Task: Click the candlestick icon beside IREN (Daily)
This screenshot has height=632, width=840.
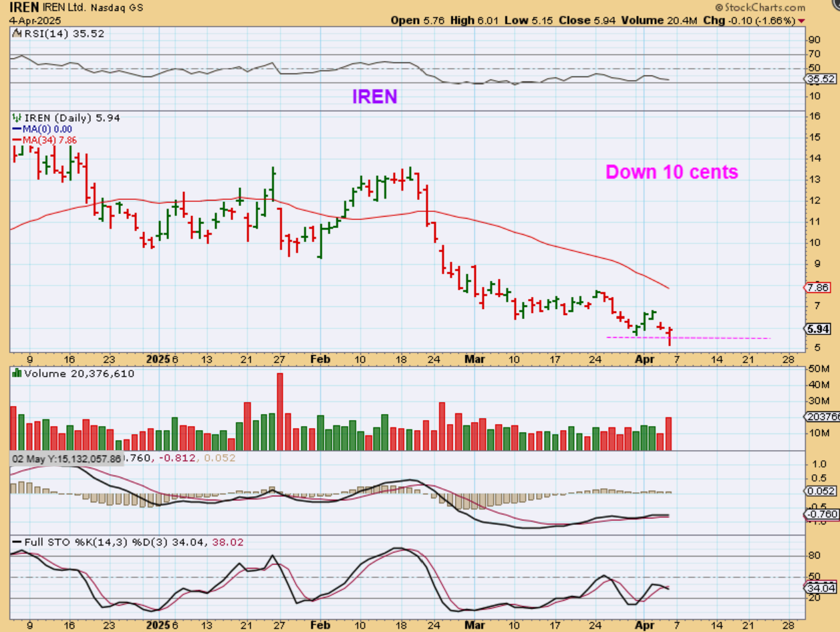Action: click(x=17, y=118)
